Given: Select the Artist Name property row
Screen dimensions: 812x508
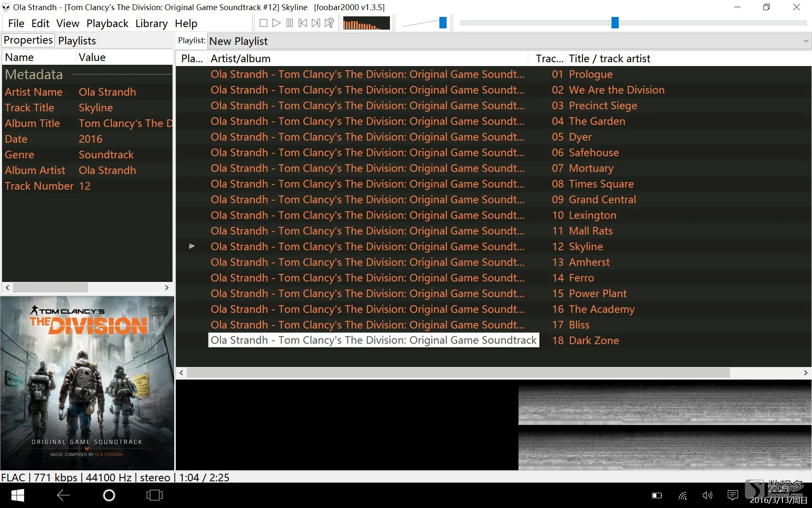Looking at the screenshot, I should tap(88, 92).
